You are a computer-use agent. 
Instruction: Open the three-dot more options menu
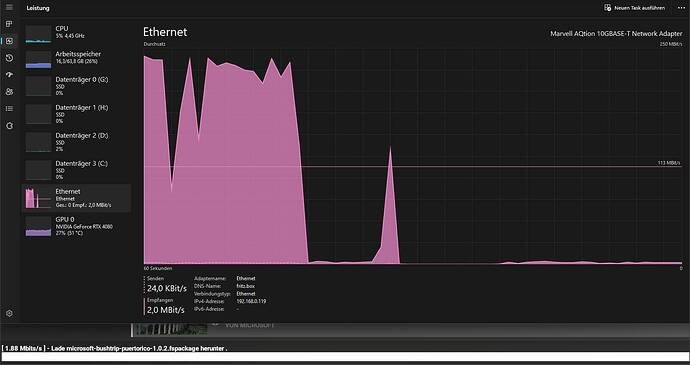tap(681, 8)
